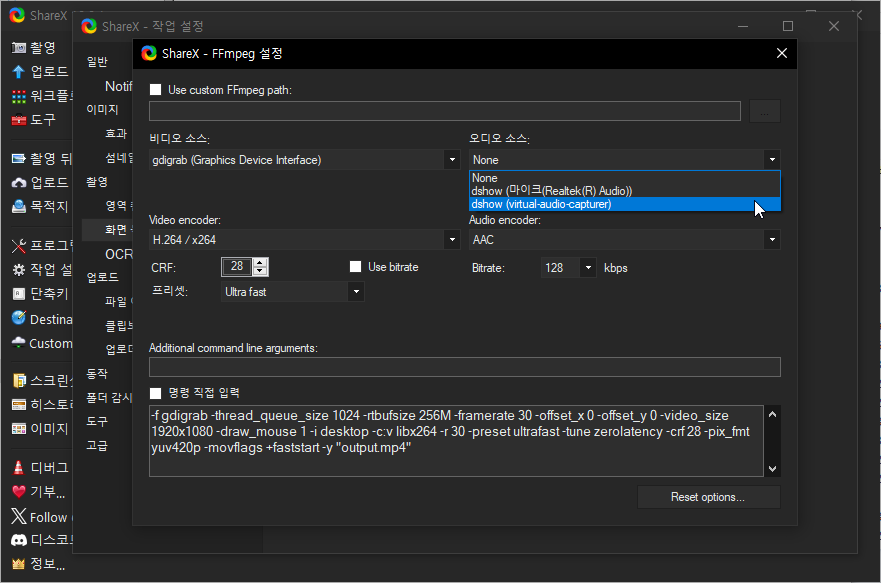Open the video source gdigrab dropdown

pos(305,160)
